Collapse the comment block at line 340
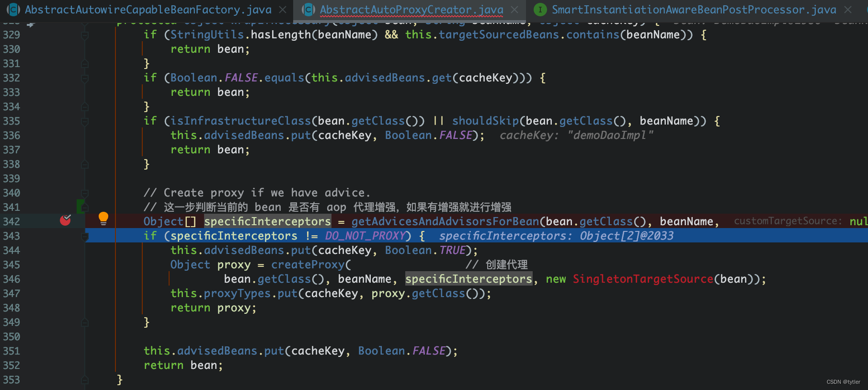 point(85,193)
